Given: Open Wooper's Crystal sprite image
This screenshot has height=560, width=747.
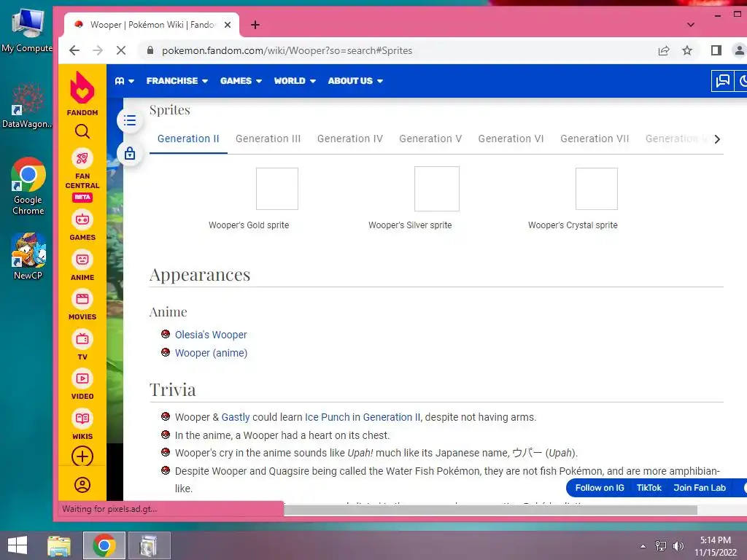Looking at the screenshot, I should coord(597,189).
